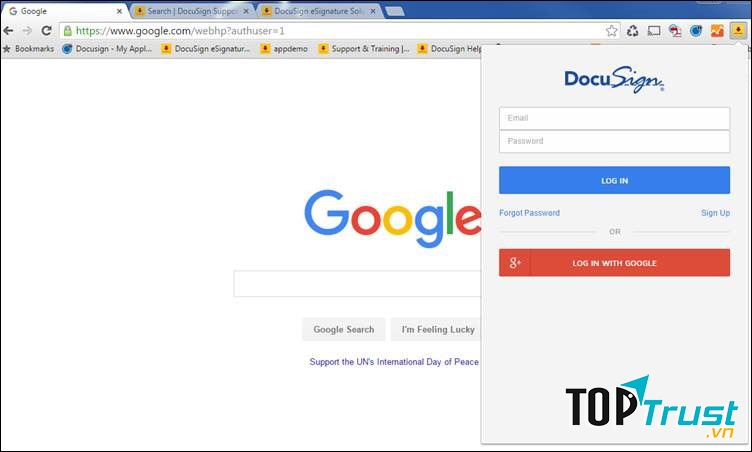
Task: Go back using the browser back arrow
Action: (8, 31)
